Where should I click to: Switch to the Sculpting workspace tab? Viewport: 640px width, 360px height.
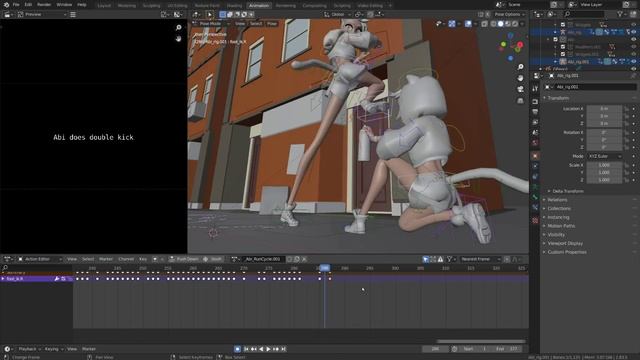151,6
